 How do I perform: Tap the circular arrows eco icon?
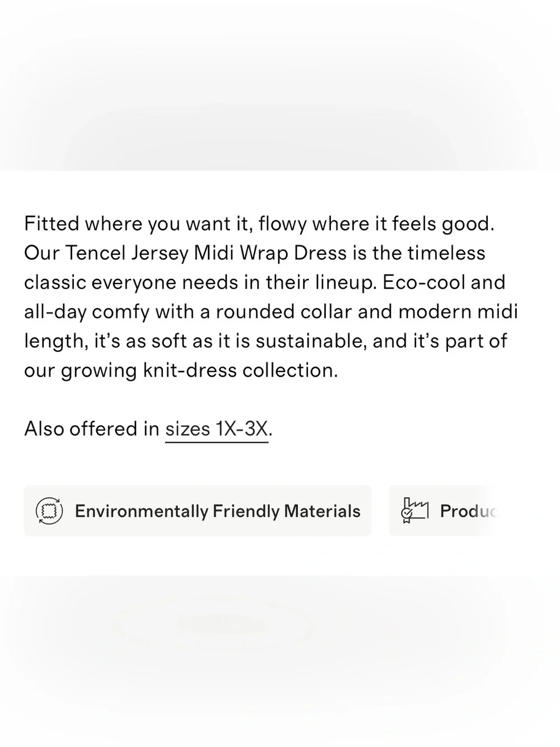(49, 511)
